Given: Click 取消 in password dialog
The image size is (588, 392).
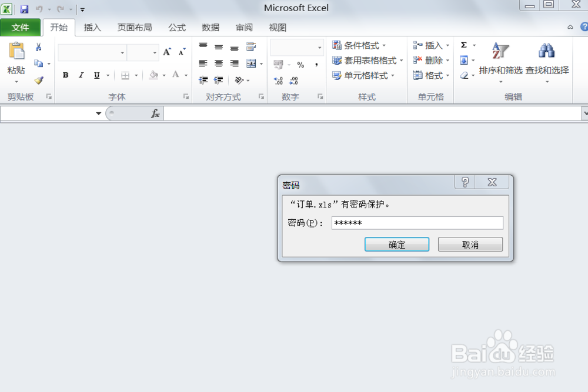Looking at the screenshot, I should pyautogui.click(x=470, y=244).
